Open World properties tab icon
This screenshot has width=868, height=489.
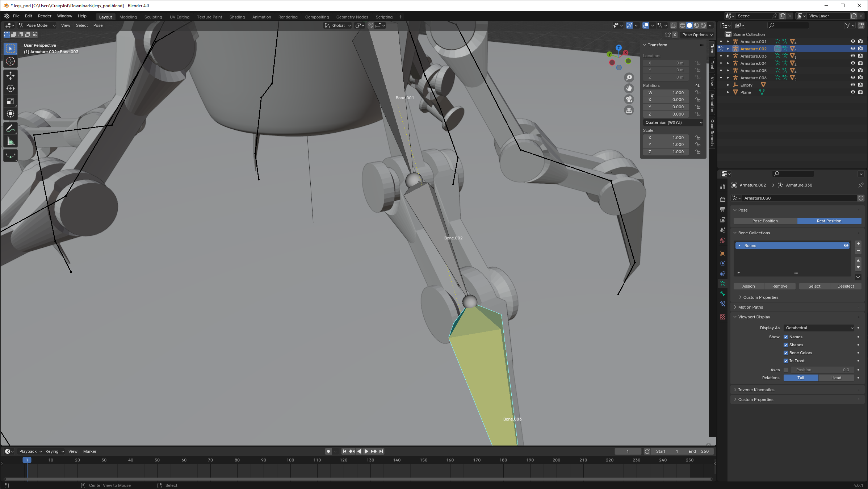723,240
